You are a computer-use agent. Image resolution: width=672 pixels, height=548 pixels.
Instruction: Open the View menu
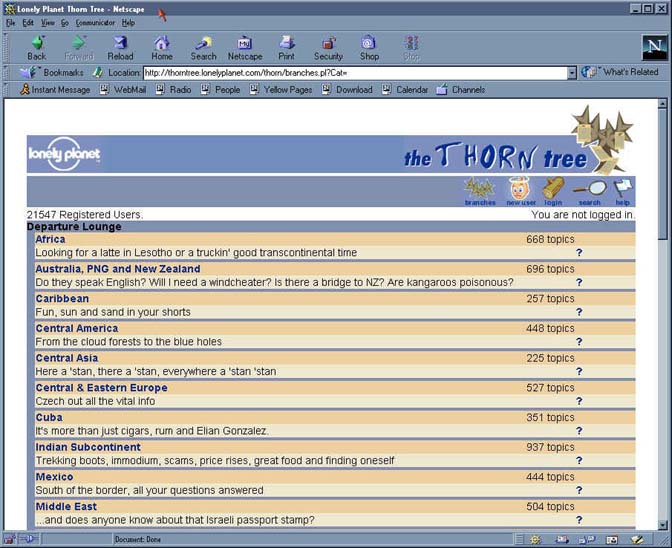click(48, 23)
